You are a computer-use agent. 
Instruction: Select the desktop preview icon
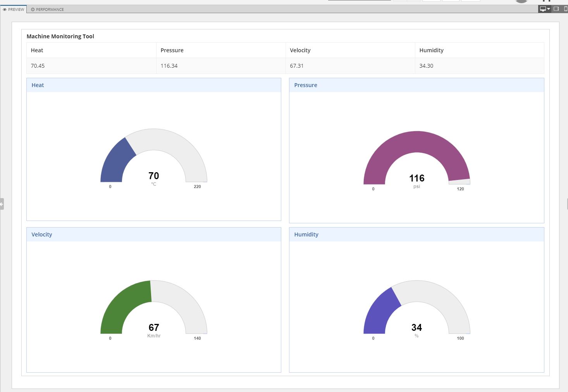click(543, 9)
